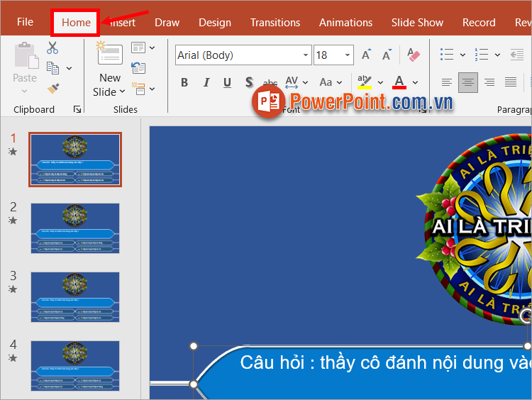Open the font size 18 dropdown
This screenshot has height=400, width=532.
tap(348, 55)
